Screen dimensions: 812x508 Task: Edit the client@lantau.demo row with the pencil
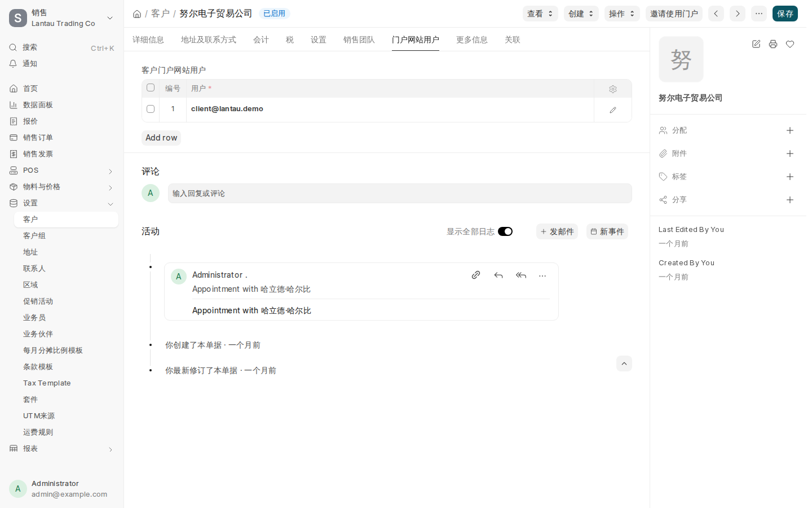pos(613,110)
